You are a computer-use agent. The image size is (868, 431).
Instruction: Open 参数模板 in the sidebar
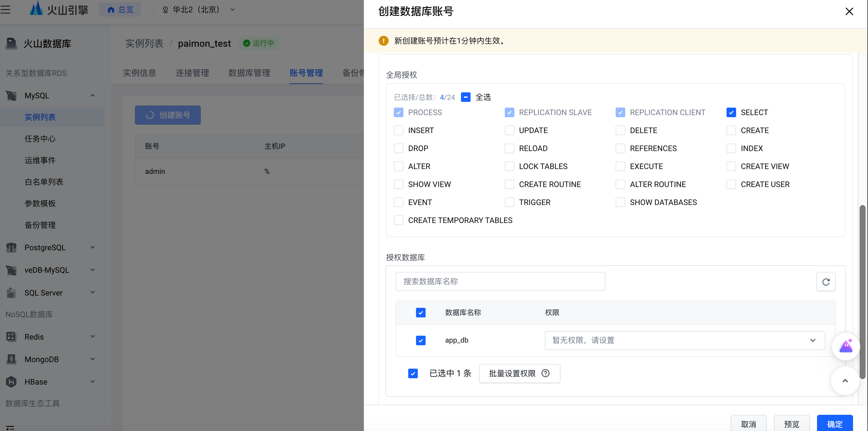tap(40, 204)
